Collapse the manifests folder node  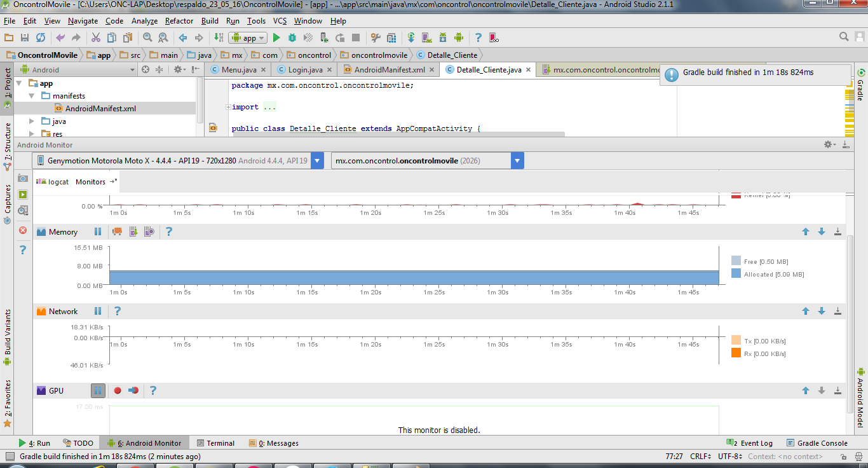32,96
